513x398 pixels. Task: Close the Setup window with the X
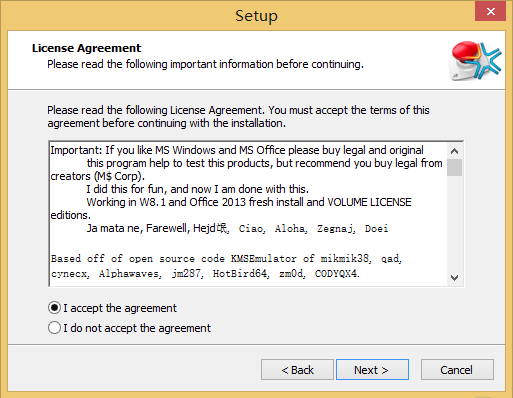tap(490, 12)
